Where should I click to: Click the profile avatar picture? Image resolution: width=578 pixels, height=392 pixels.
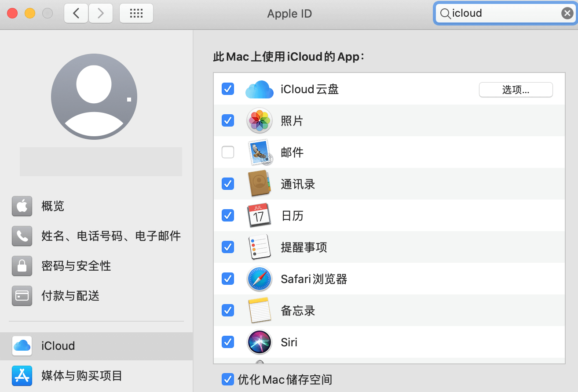pyautogui.click(x=94, y=97)
